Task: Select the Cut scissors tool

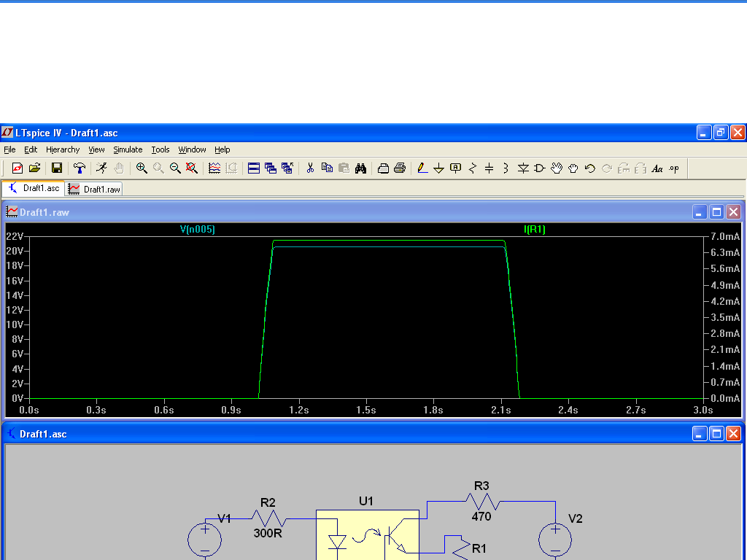Action: (x=310, y=168)
